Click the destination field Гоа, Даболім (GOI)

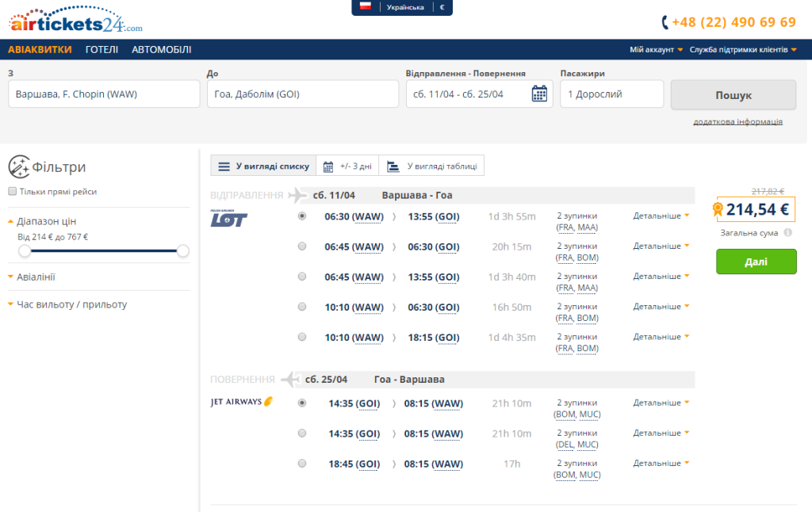(303, 94)
